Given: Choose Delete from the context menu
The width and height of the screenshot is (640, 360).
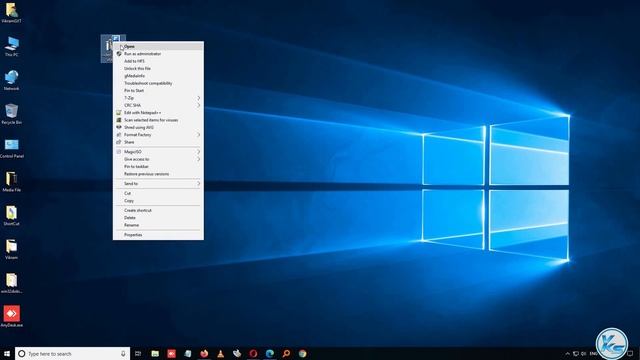Looking at the screenshot, I should point(158,218).
